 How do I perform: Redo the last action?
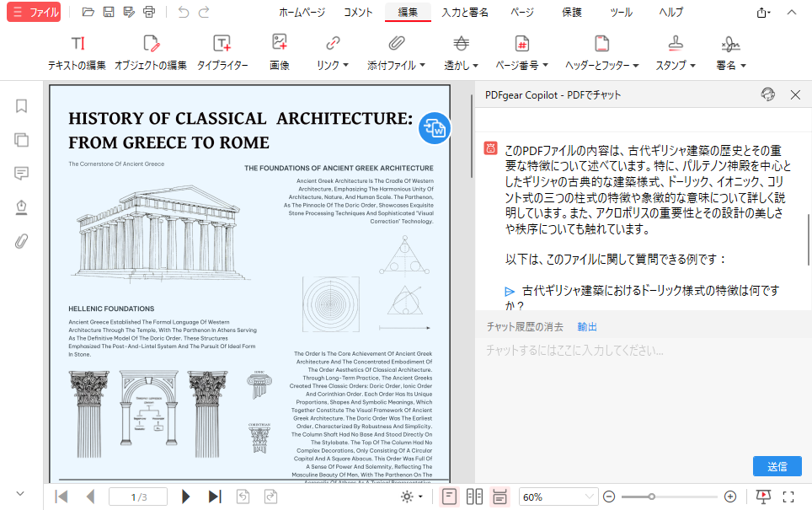[x=204, y=12]
